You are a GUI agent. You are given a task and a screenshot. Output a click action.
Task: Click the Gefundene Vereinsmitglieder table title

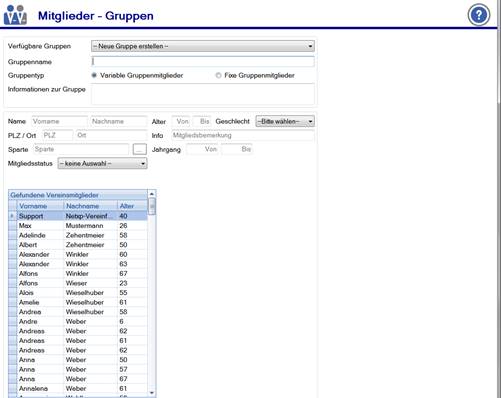(x=54, y=195)
